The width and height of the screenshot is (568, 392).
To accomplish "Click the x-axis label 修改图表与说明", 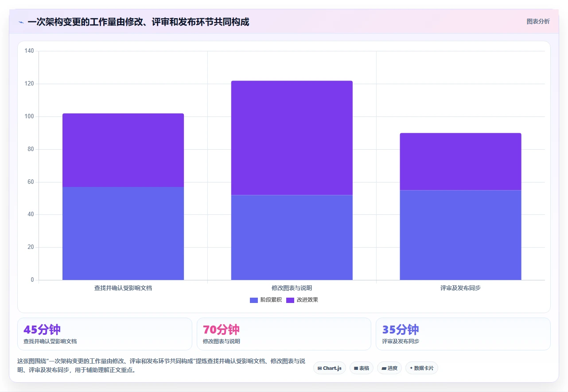I will [x=292, y=288].
